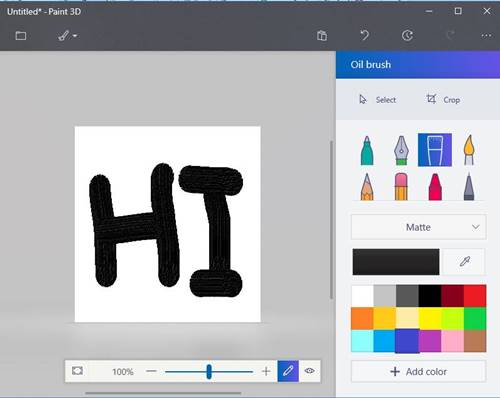Select the red Crayon tool
The height and width of the screenshot is (398, 500).
pyautogui.click(x=435, y=187)
